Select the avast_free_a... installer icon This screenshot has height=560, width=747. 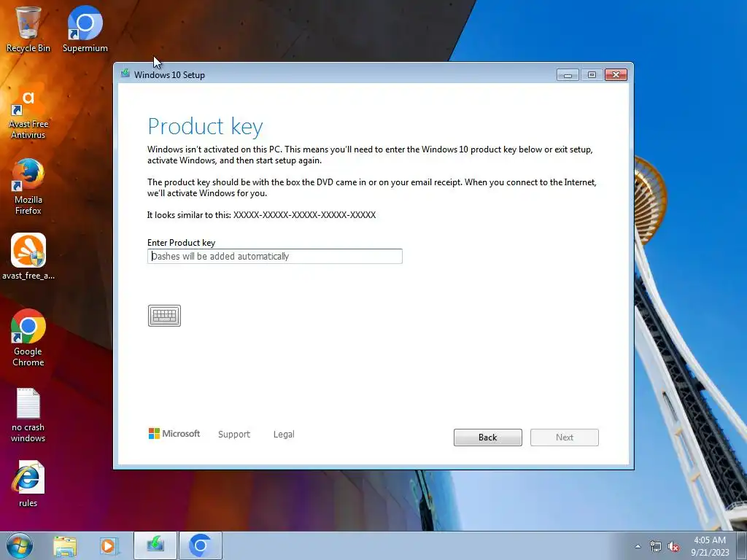pos(28,256)
